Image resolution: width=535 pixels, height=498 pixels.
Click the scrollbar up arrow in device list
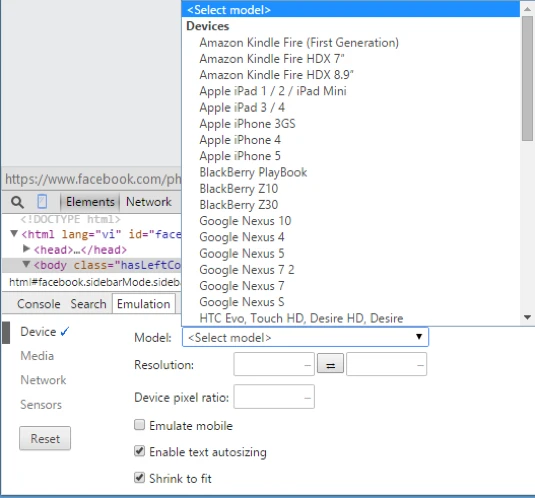(527, 9)
